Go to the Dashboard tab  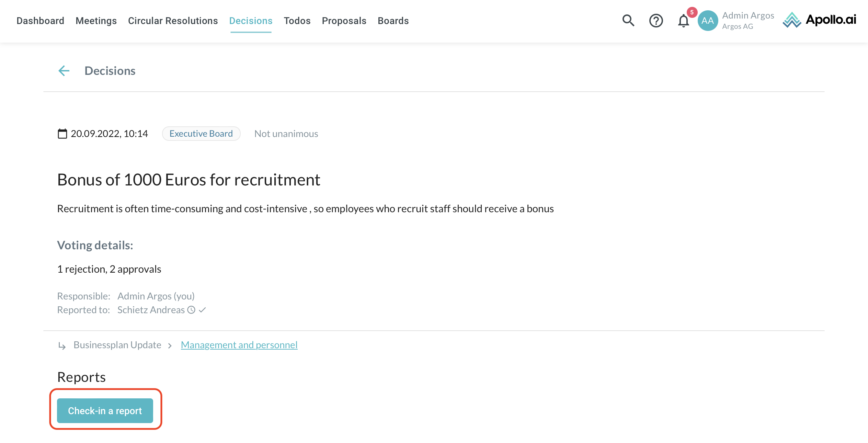coord(40,21)
